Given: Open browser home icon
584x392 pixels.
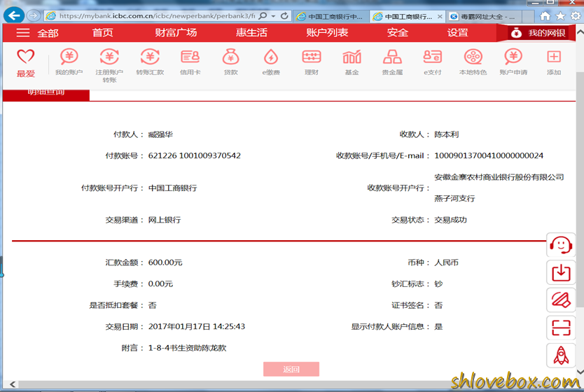Looking at the screenshot, I should coord(545,16).
